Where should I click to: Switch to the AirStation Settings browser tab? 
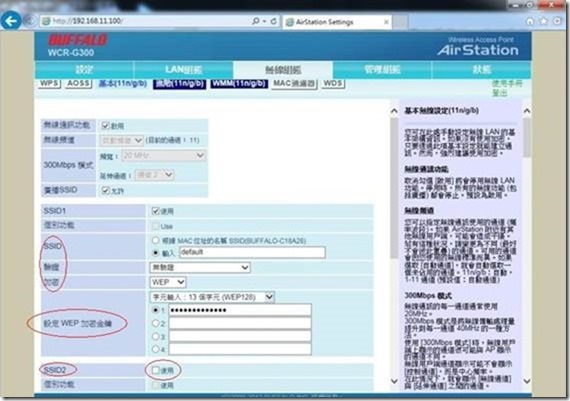(x=336, y=22)
